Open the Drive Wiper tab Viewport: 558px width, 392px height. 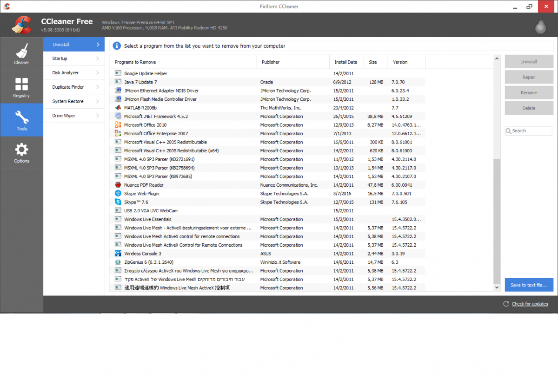pos(74,116)
